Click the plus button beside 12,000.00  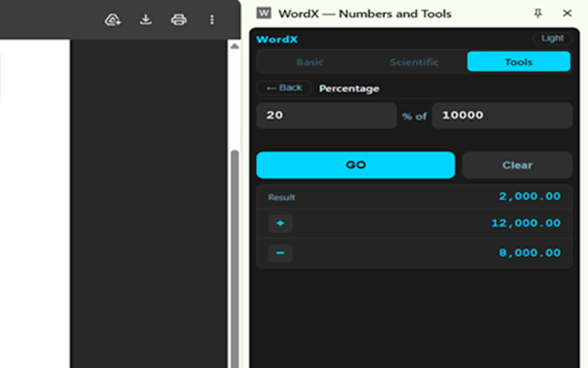[280, 223]
